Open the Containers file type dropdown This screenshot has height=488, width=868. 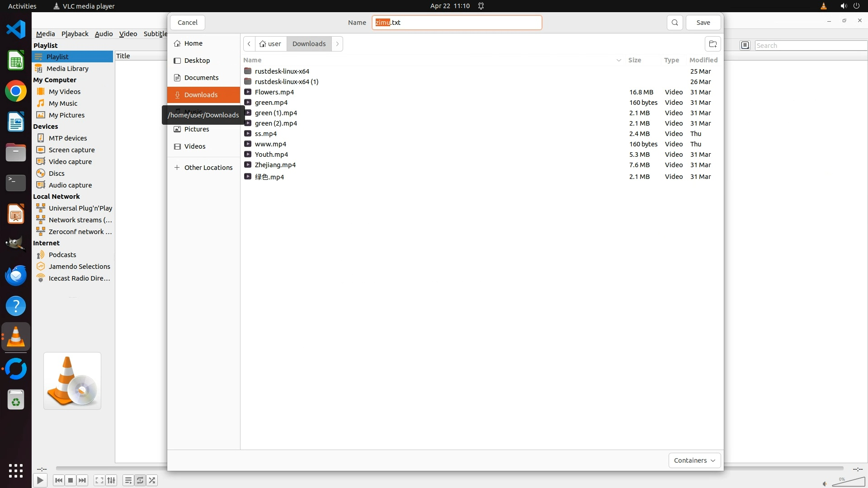point(694,460)
